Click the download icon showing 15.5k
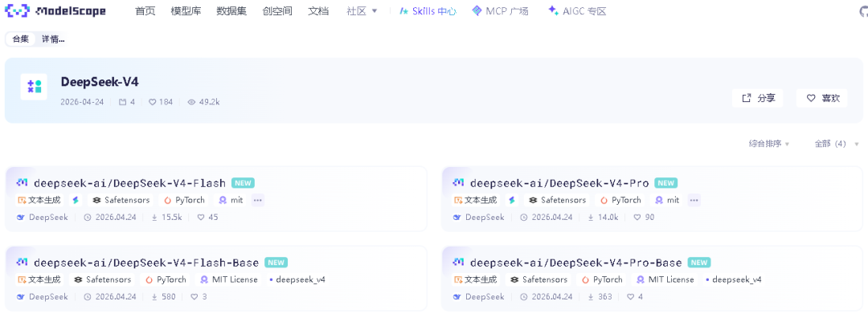Viewport: 868px width, 330px height. (154, 218)
